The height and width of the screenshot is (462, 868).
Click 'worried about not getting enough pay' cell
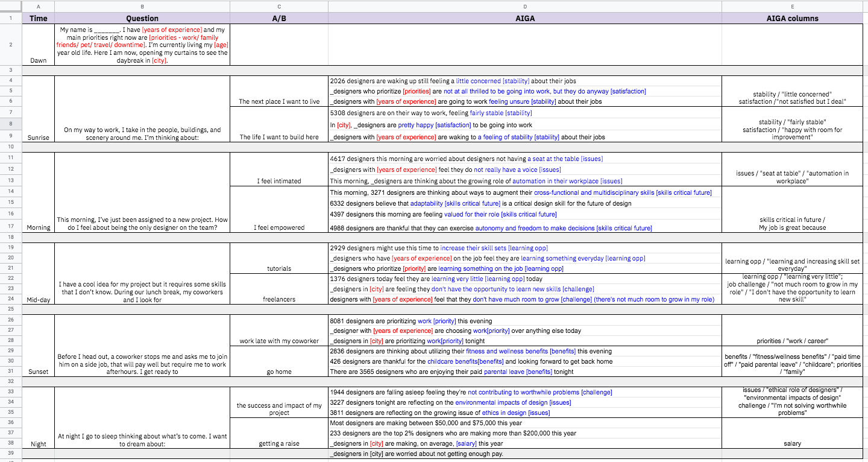pyautogui.click(x=525, y=454)
